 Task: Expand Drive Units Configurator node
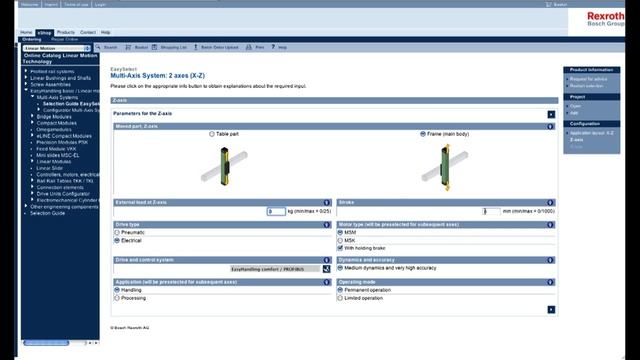33,193
